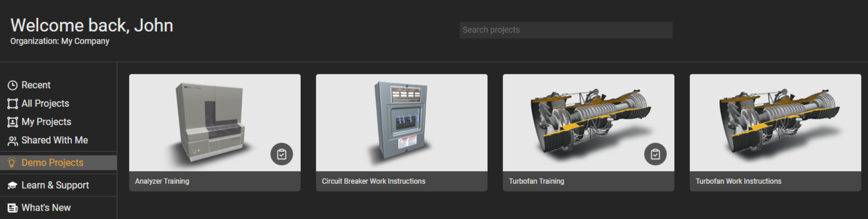
Task: Click the graduation cap Learn & Support icon
Action: coord(13,185)
